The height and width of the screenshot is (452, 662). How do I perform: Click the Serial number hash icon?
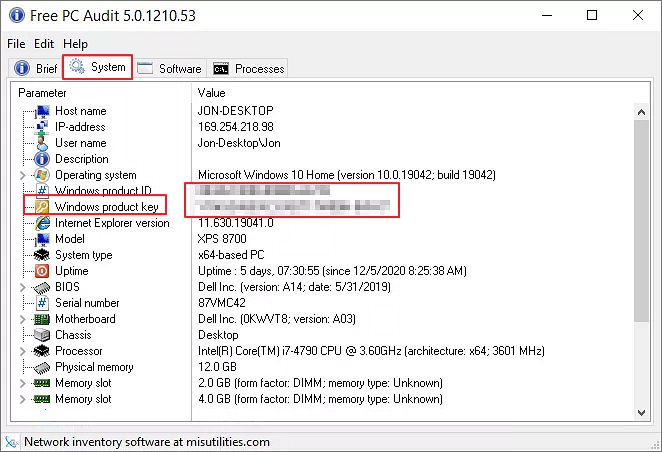tap(42, 303)
